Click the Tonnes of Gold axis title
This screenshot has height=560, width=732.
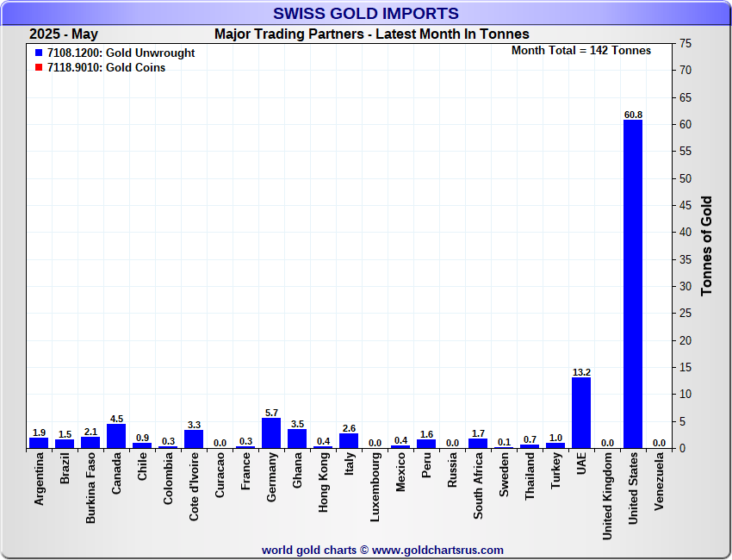(707, 246)
